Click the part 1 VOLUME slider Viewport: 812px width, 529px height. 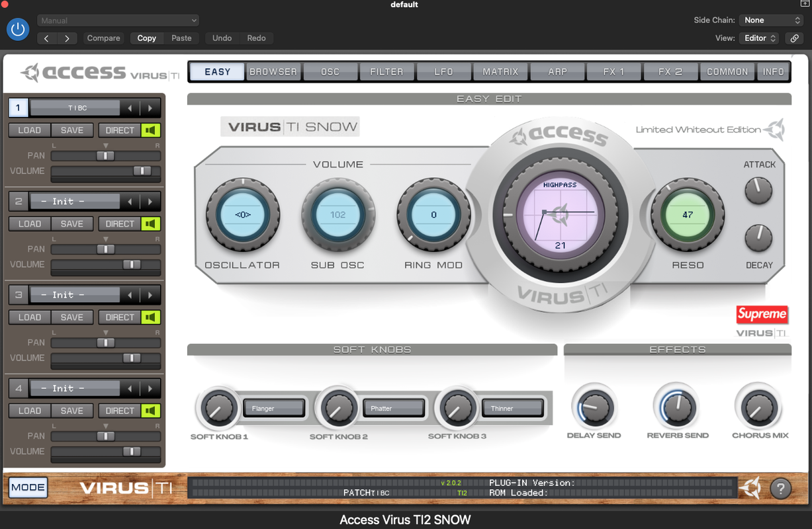[x=106, y=171]
